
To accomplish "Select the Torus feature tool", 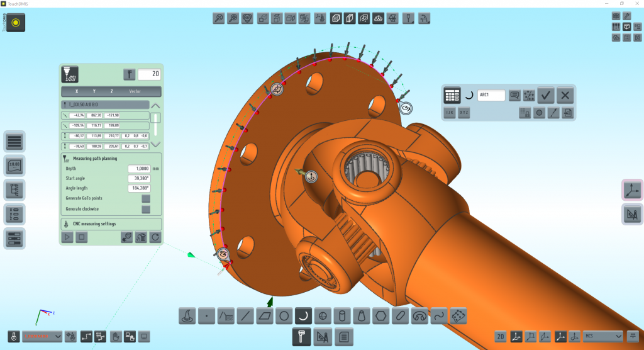I will [419, 316].
